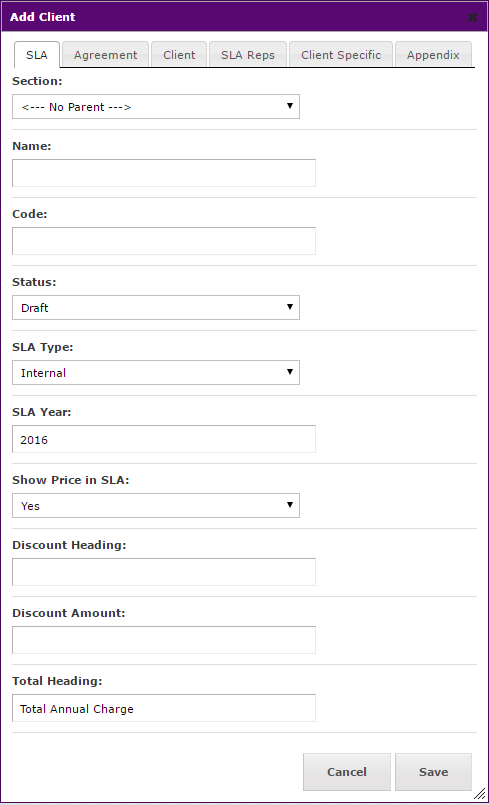Open the Status dropdown showing Draft
This screenshot has height=805, width=489.
pos(156,308)
